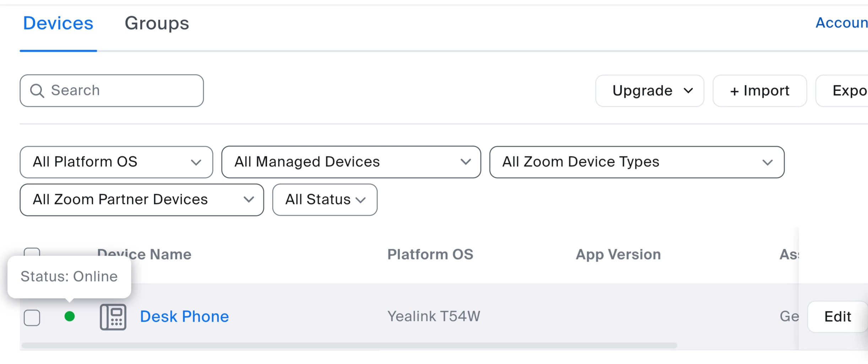Click the magnifier icon in search box
Screen dimensions: 868x364
point(37,91)
